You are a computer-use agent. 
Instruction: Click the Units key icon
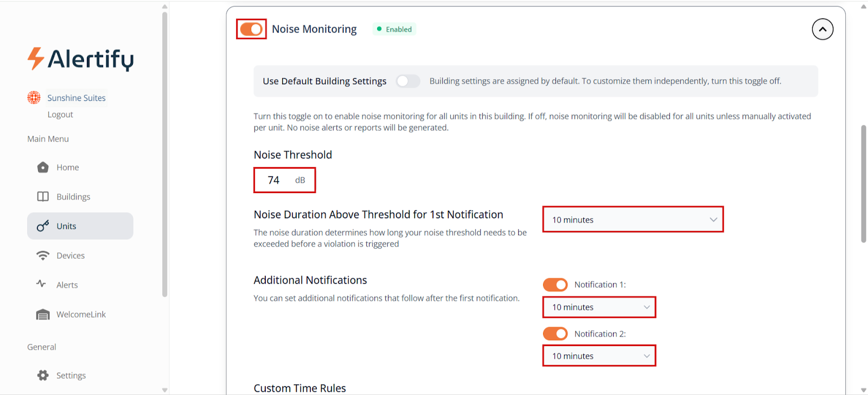(43, 226)
